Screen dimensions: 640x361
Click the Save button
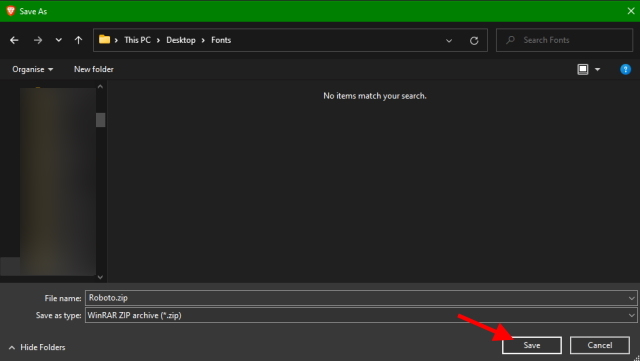[x=532, y=345]
